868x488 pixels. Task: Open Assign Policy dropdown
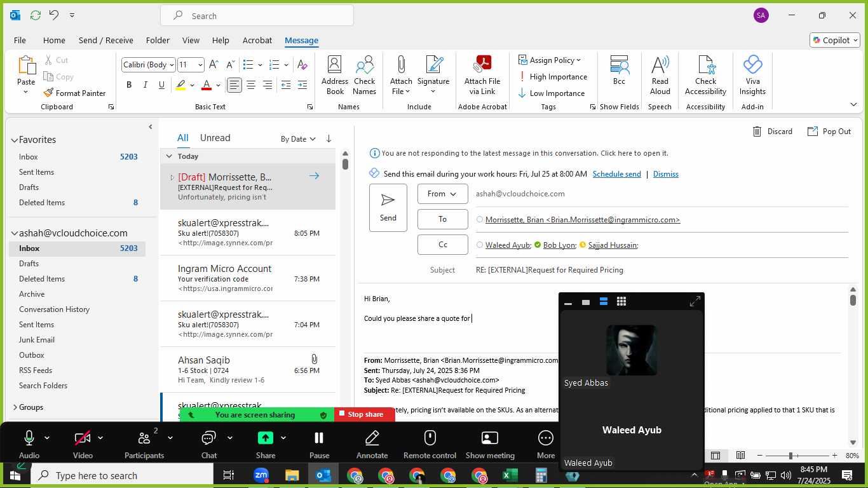click(x=550, y=60)
